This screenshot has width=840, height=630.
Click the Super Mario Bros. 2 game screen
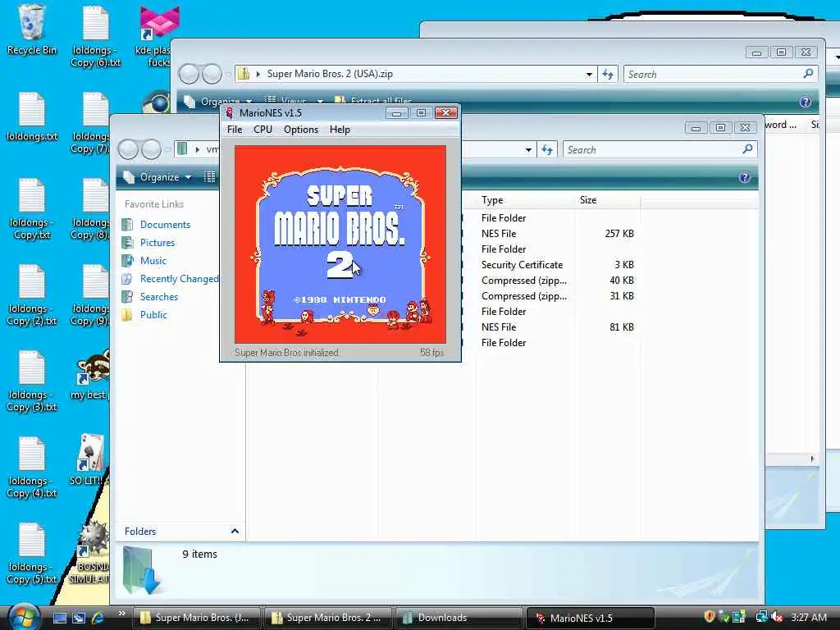click(x=340, y=244)
